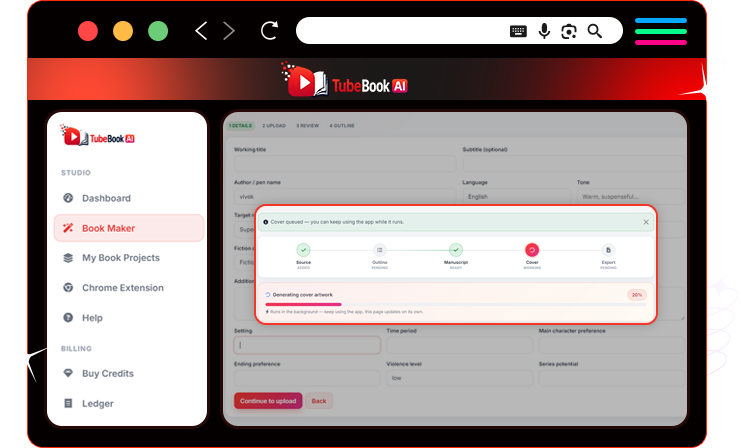Click the Series potential field
The width and height of the screenshot is (741, 448).
point(612,378)
